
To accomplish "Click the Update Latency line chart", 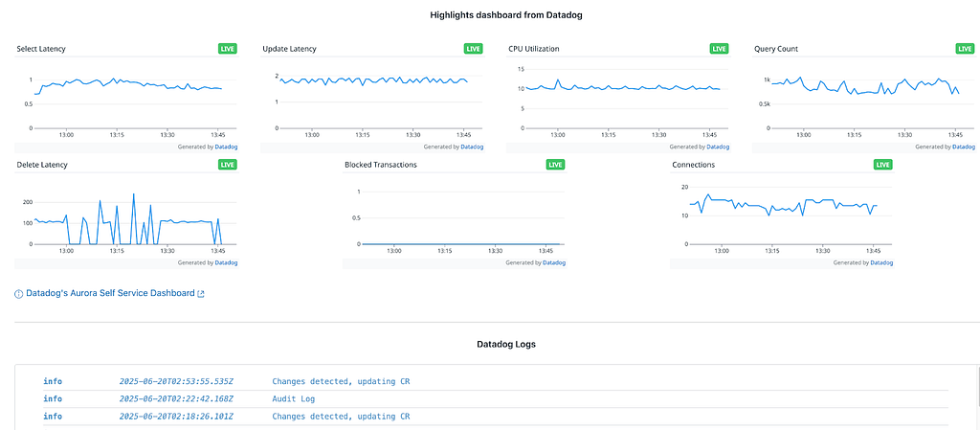I will [372, 99].
